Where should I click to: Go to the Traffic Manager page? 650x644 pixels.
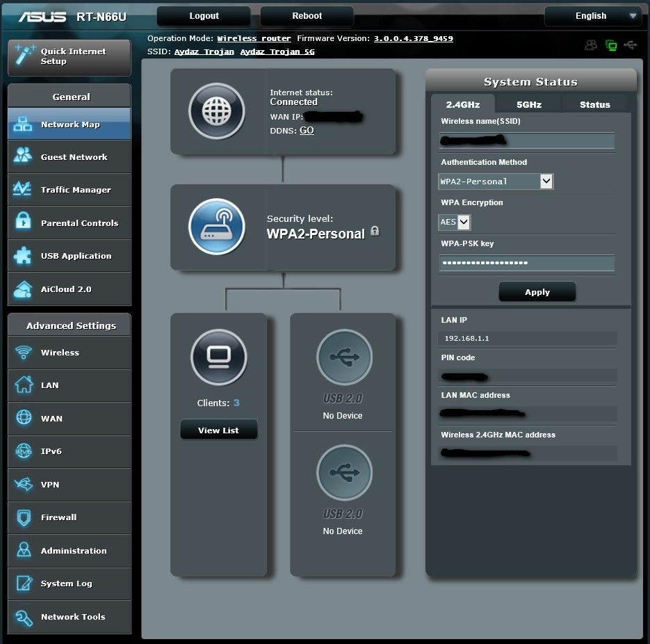(x=70, y=189)
